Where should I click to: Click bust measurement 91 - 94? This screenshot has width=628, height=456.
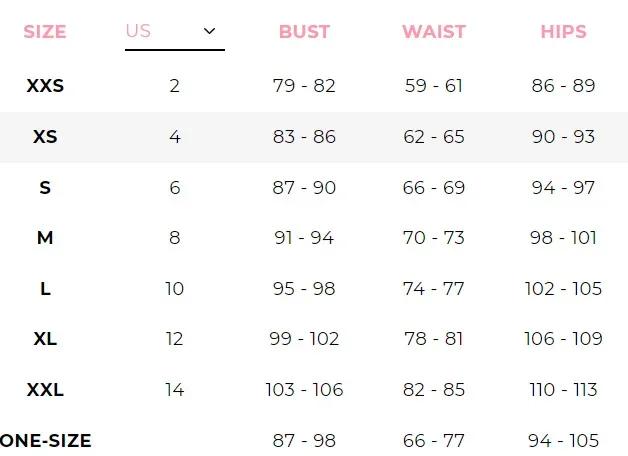click(x=304, y=238)
